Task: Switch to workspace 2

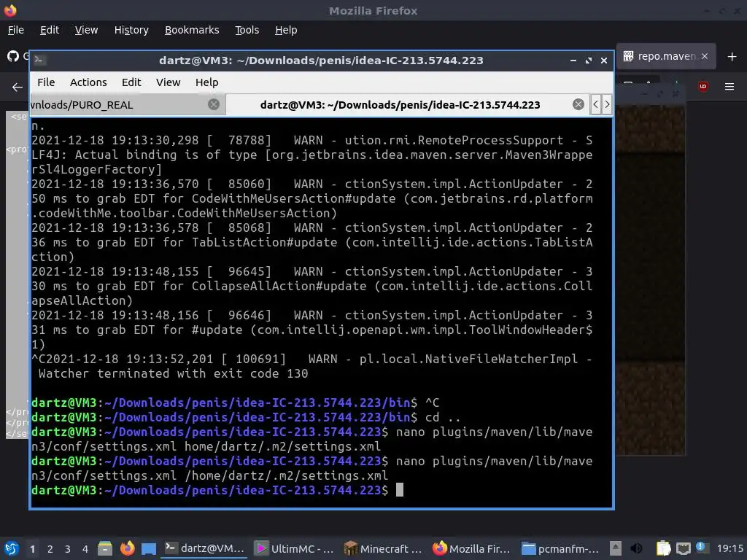Action: click(50, 549)
